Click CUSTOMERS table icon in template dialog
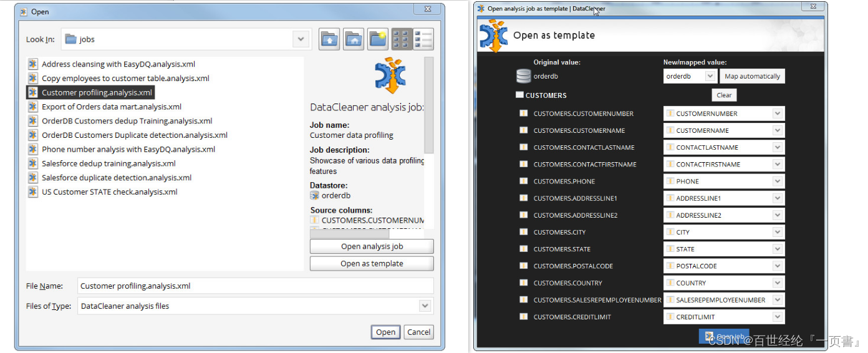Image resolution: width=868 pixels, height=353 pixels. click(x=519, y=95)
